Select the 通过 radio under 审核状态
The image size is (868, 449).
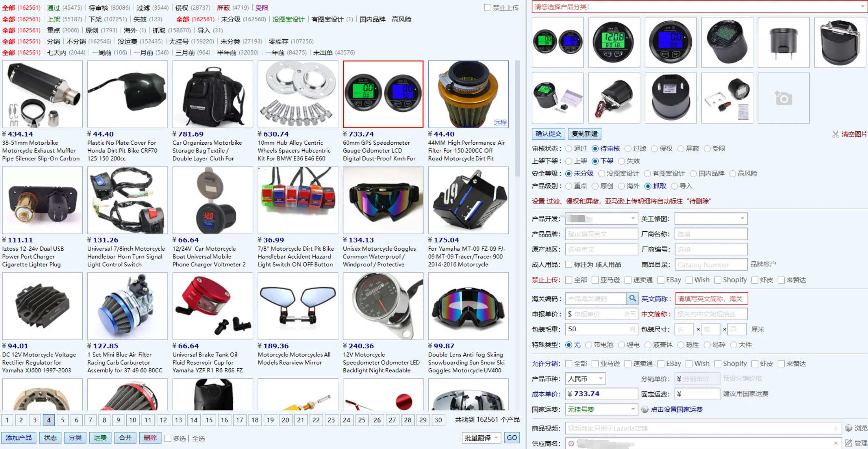[x=569, y=148]
